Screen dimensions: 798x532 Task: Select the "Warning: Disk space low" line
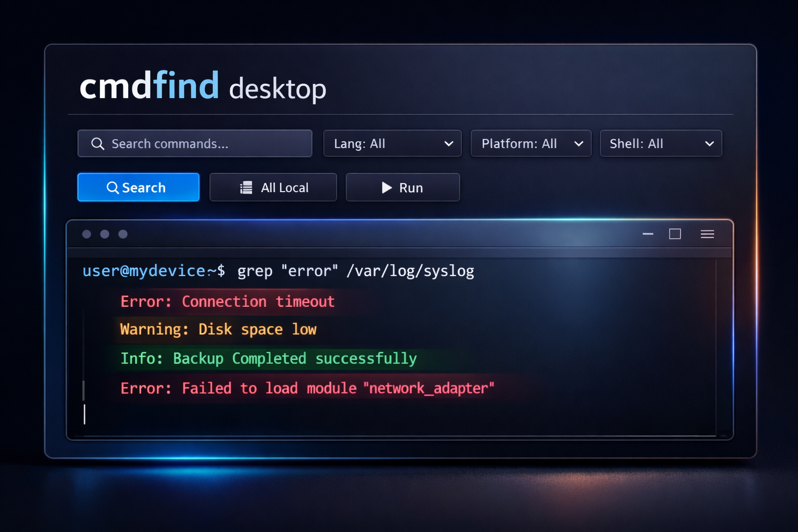pyautogui.click(x=218, y=329)
